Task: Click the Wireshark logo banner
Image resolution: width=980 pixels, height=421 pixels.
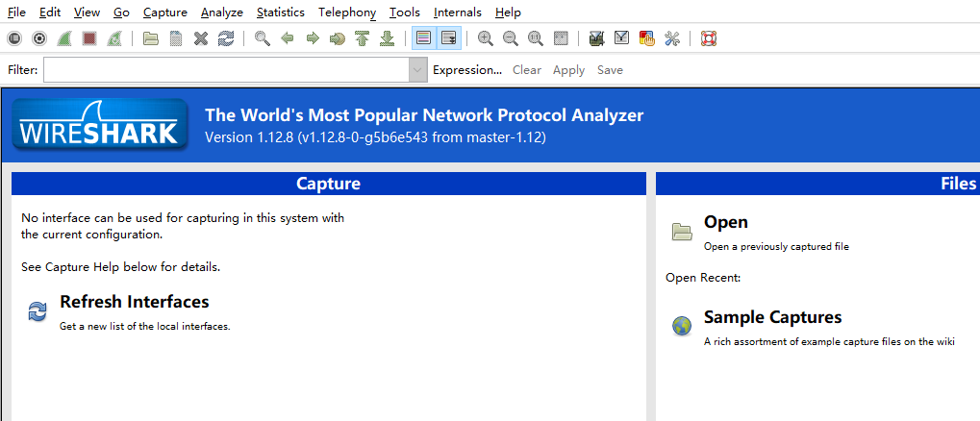Action: pos(100,124)
